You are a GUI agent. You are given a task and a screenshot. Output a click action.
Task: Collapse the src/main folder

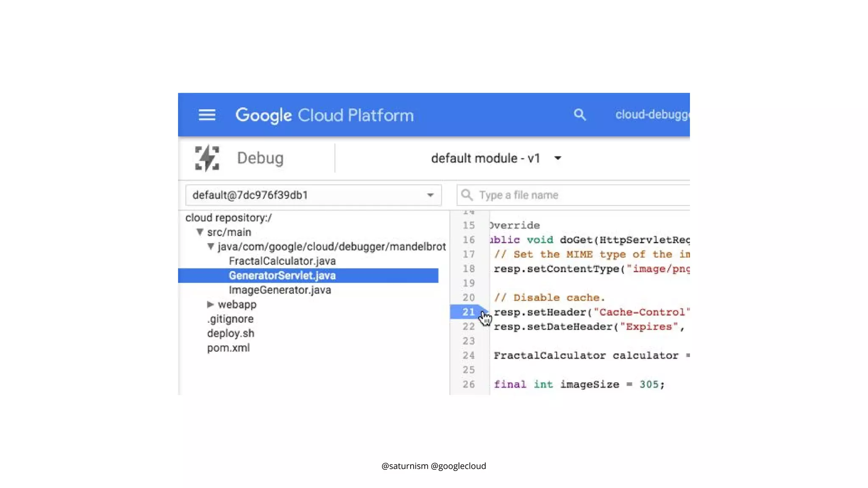pos(200,232)
